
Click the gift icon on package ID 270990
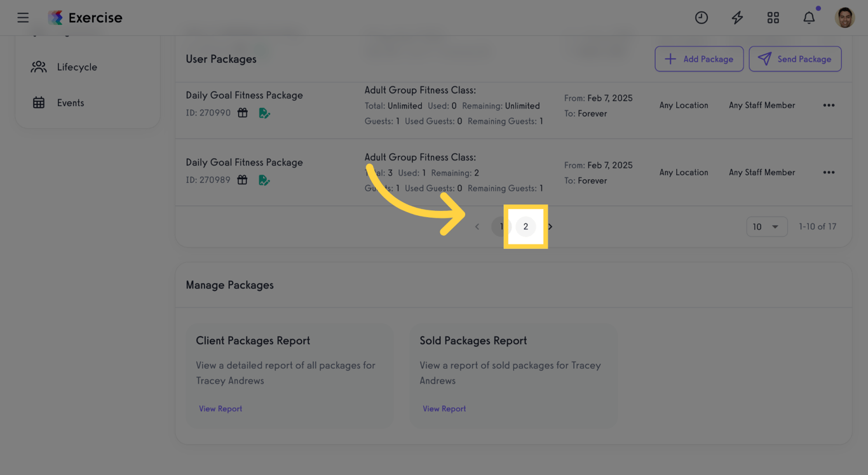(242, 112)
